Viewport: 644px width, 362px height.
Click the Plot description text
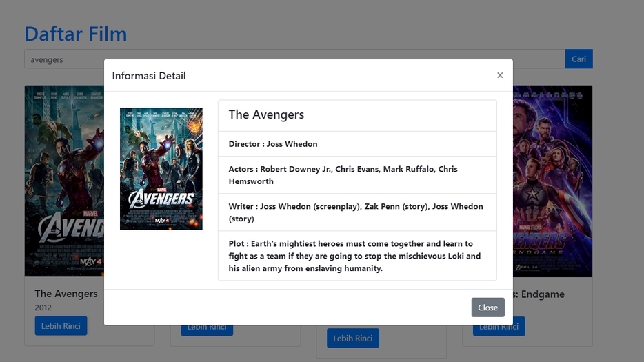(354, 256)
